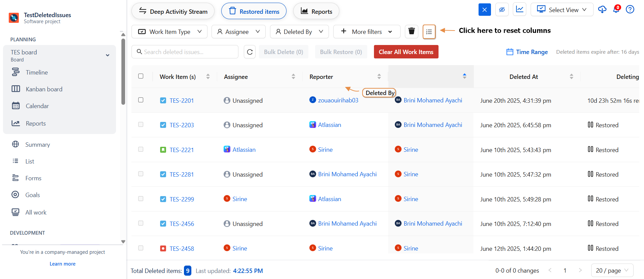The height and width of the screenshot is (279, 644).
Task: Check the select-all checkbox in table header
Action: 141,76
